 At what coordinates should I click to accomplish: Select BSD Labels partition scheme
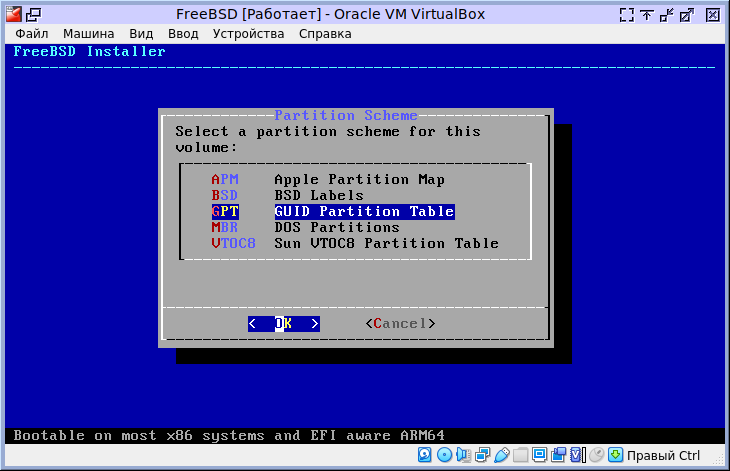click(x=287, y=195)
